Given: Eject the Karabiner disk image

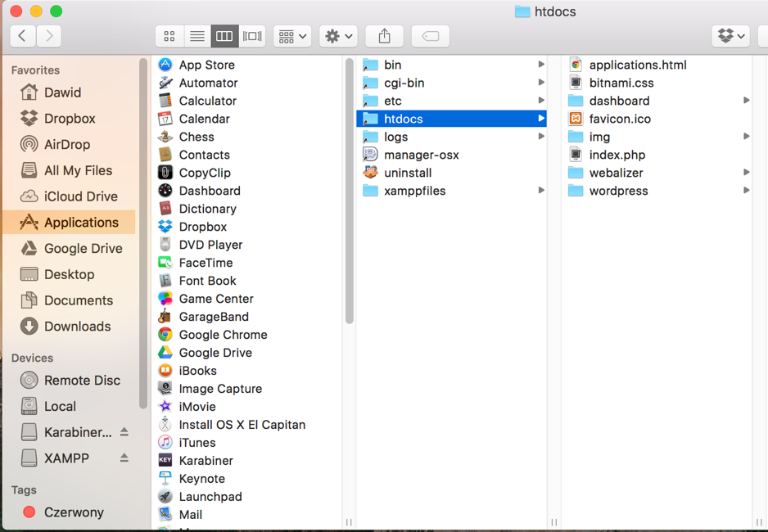Looking at the screenshot, I should pyautogui.click(x=124, y=432).
